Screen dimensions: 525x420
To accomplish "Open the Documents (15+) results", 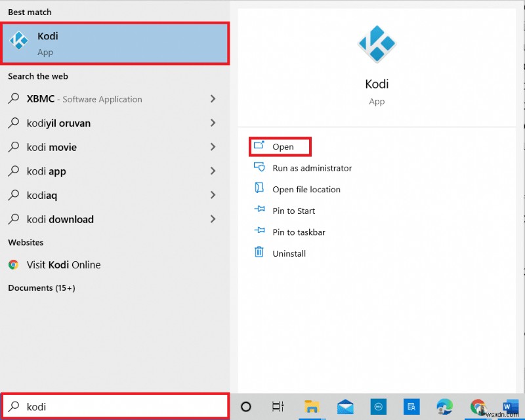I will point(41,287).
